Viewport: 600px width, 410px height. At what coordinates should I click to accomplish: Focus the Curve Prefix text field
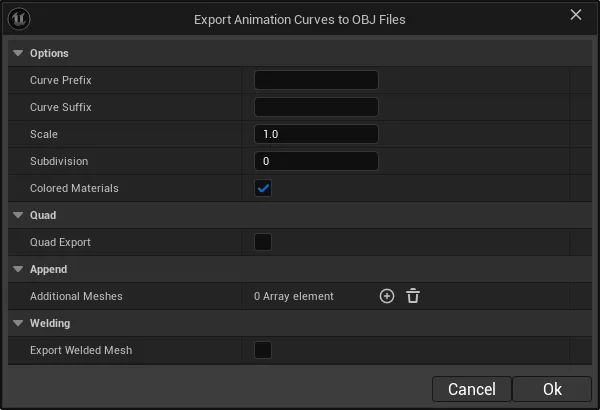point(316,80)
